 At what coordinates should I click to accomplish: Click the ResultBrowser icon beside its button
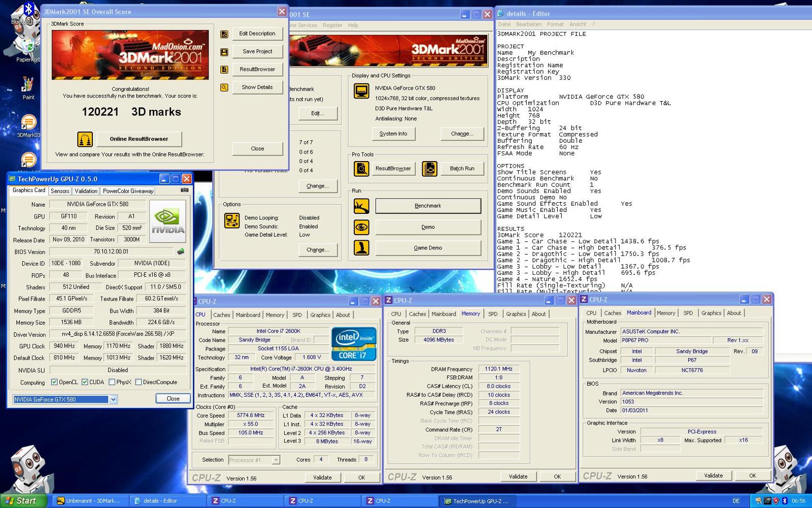click(x=224, y=70)
